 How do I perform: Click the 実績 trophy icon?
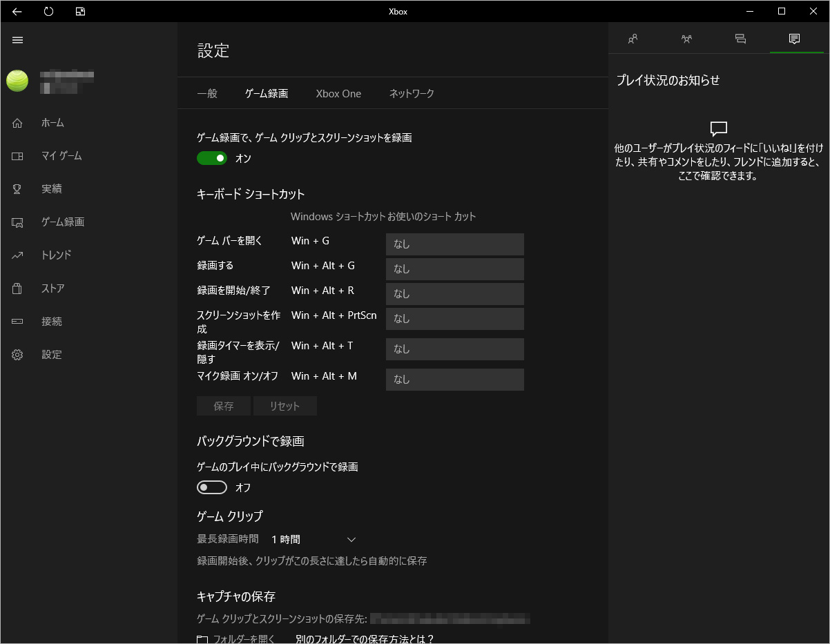point(17,189)
